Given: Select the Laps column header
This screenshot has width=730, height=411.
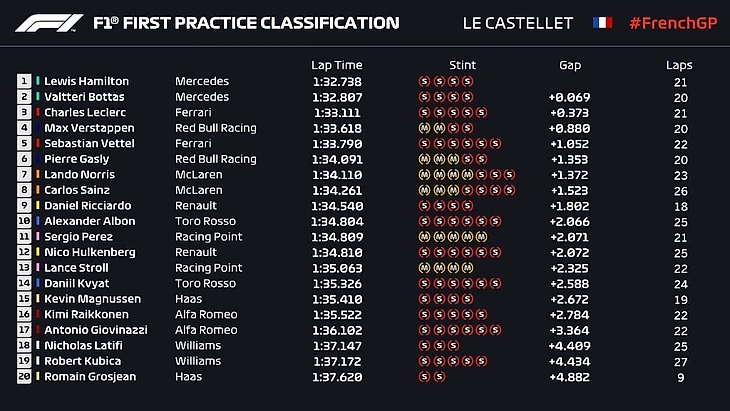Looking at the screenshot, I should coord(679,65).
